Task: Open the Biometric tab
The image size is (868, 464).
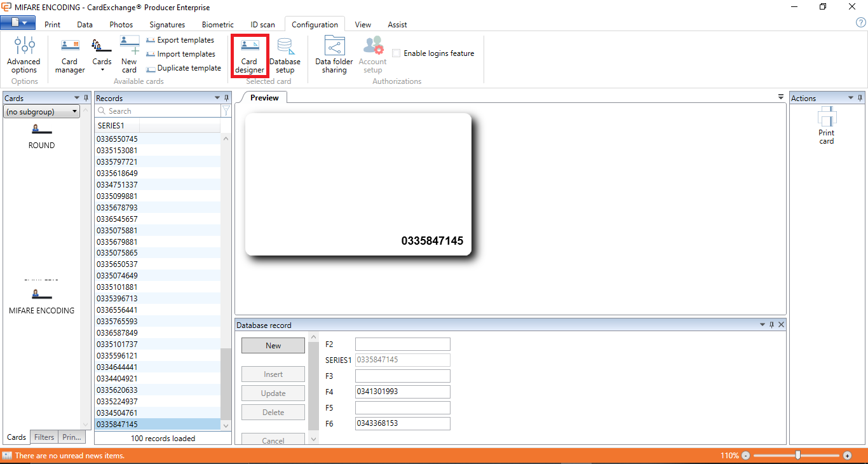Action: tap(218, 25)
